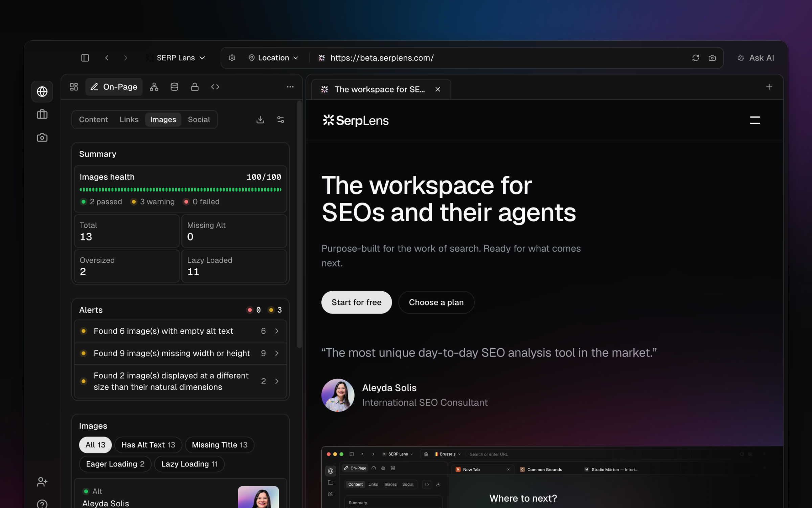The width and height of the screenshot is (812, 508).
Task: Close the workspace for SEOs tab
Action: click(x=438, y=89)
